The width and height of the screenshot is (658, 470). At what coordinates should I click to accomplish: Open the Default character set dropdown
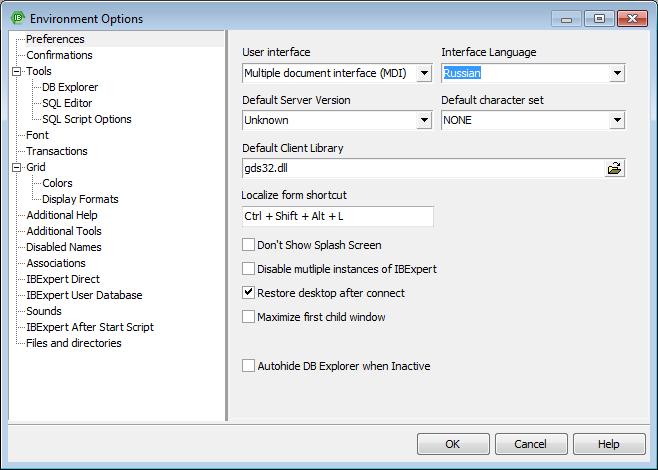click(617, 120)
